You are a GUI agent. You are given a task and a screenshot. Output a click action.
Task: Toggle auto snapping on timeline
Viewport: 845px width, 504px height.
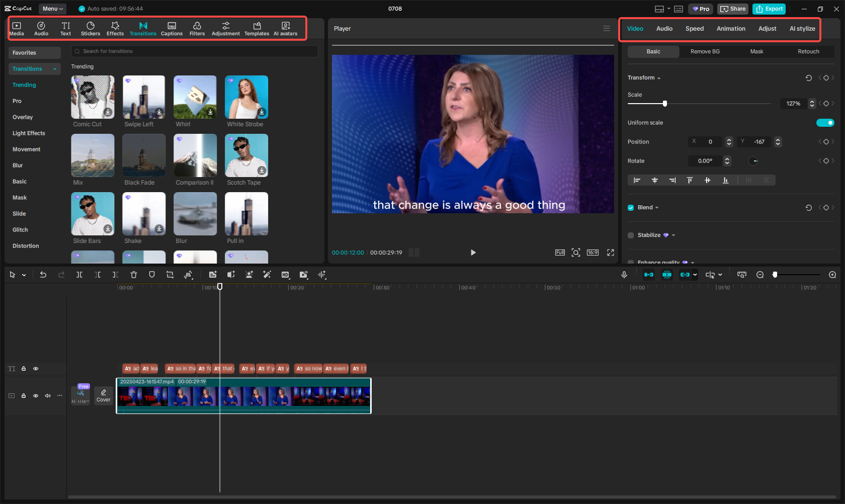pos(667,275)
